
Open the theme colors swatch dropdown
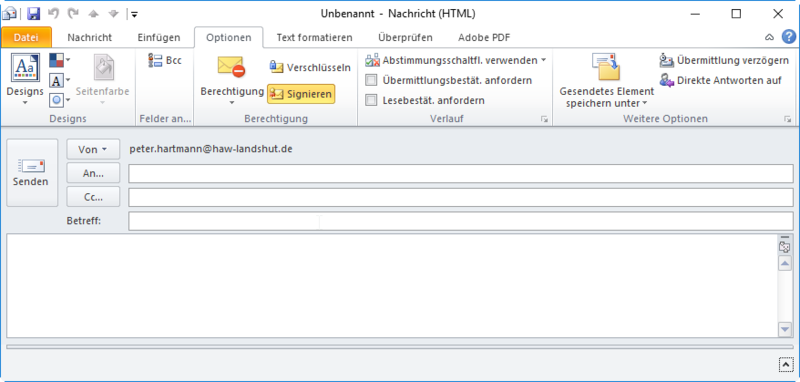pyautogui.click(x=60, y=60)
